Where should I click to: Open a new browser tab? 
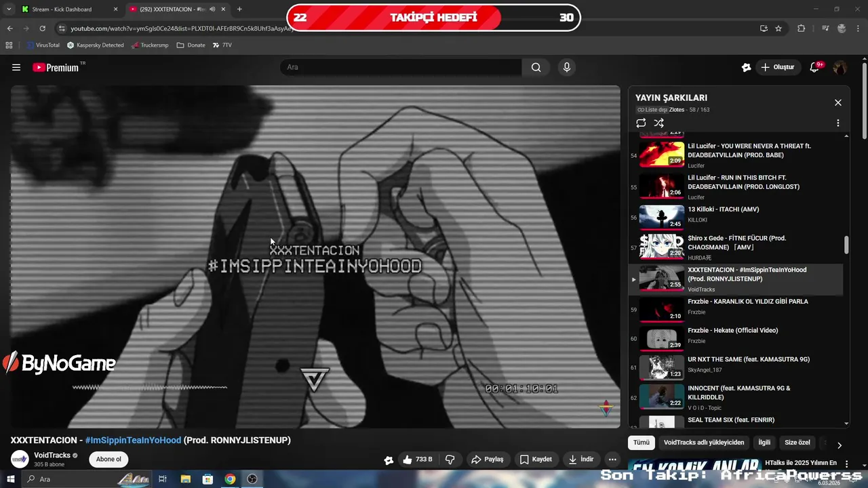239,9
